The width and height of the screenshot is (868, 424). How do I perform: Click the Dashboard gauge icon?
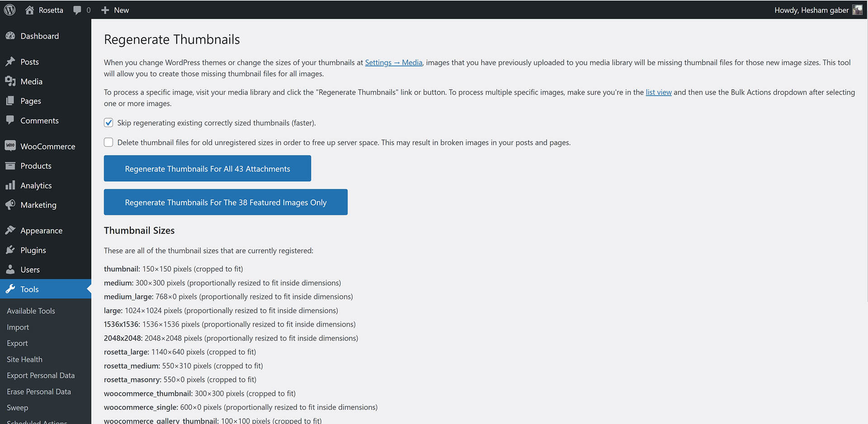coord(10,36)
